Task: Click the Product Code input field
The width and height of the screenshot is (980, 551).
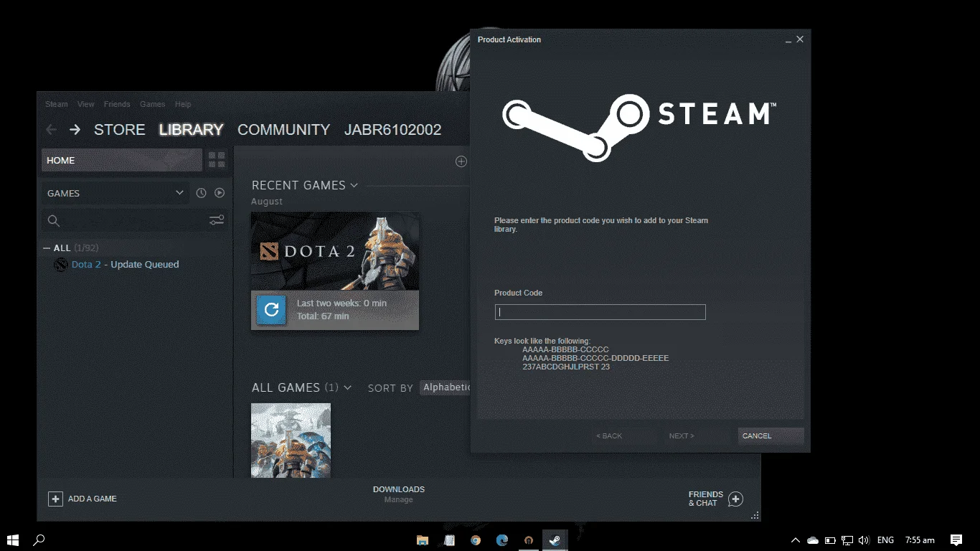Action: 600,312
